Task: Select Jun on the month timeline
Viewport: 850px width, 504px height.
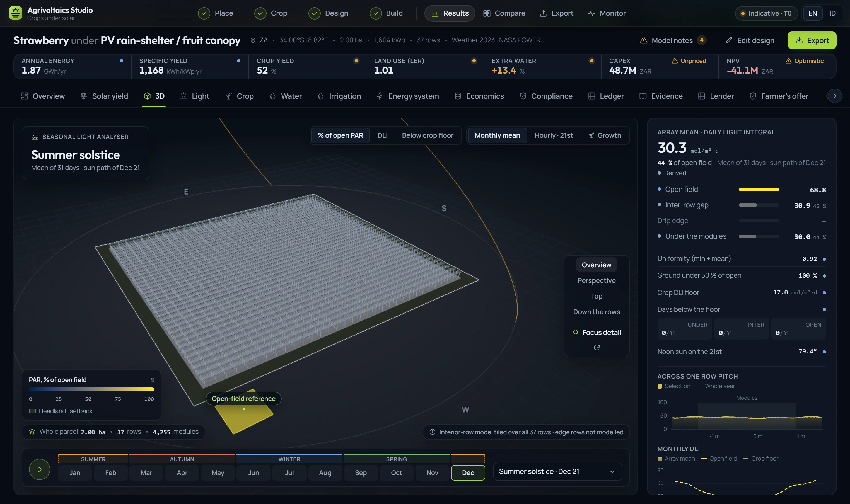Action: [253, 473]
